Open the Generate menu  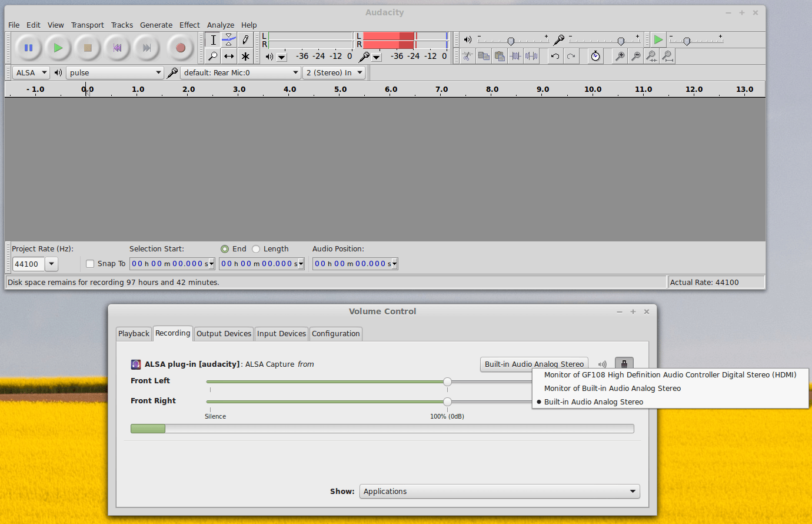(156, 25)
